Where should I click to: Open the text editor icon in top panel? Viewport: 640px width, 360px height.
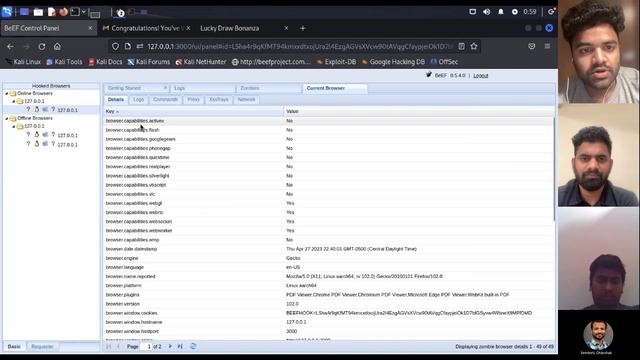point(51,12)
